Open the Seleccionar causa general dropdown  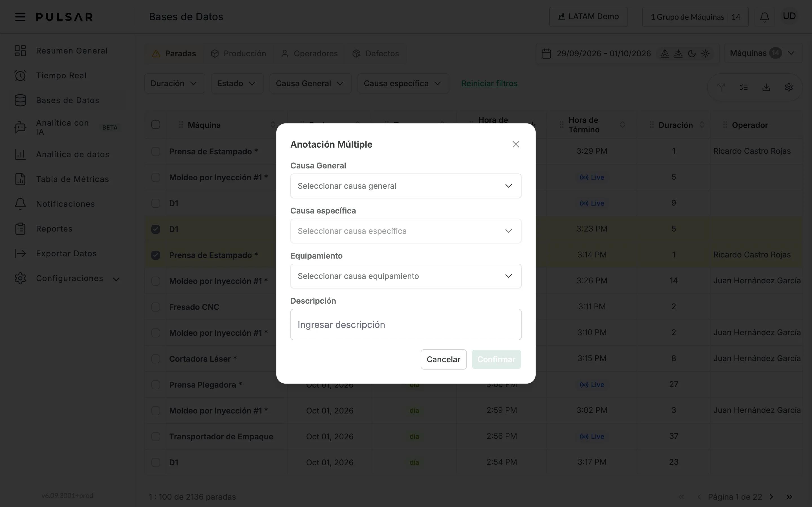406,186
